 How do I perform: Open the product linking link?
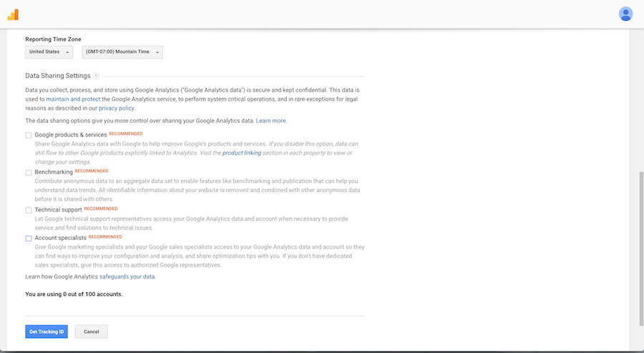pos(242,153)
